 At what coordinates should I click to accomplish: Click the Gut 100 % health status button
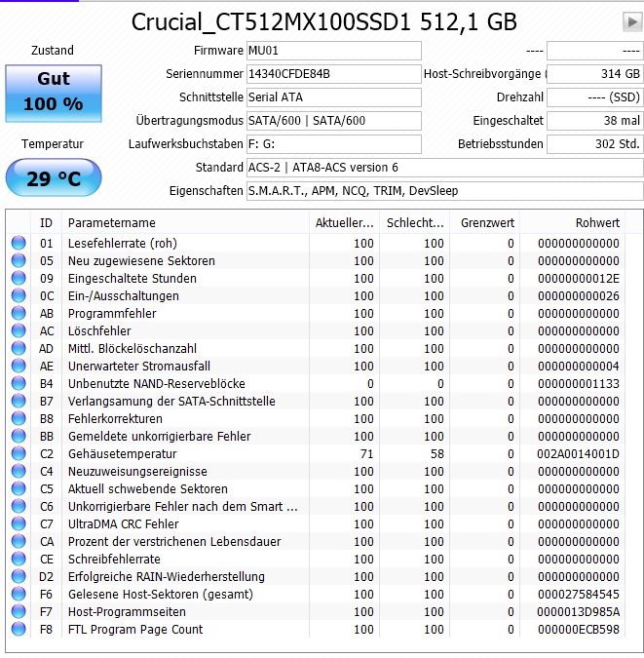tap(54, 94)
